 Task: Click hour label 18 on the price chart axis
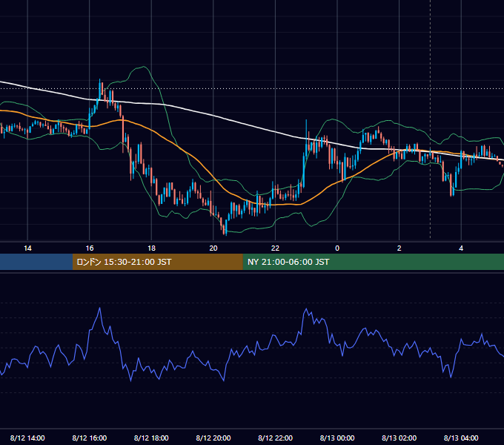[151, 248]
